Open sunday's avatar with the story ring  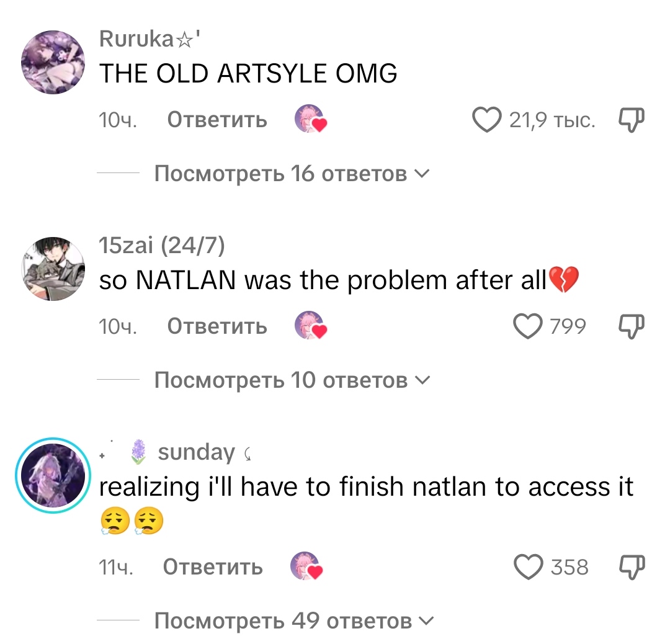point(53,475)
